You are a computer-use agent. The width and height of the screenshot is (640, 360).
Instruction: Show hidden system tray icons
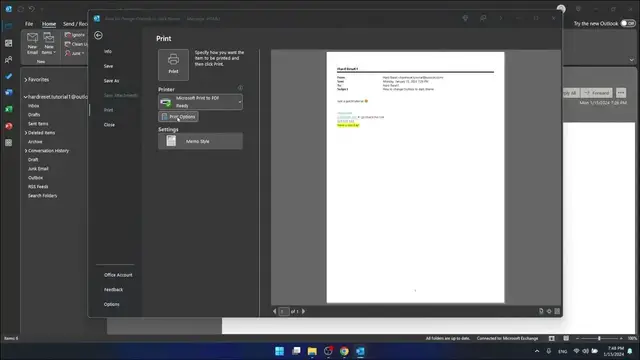[x=537, y=351]
